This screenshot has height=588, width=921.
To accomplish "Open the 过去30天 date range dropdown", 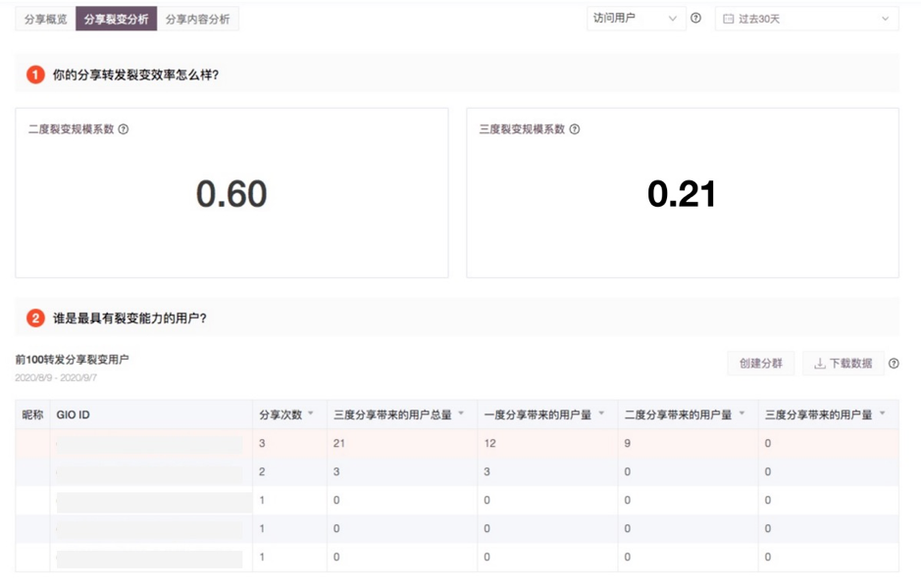I will click(x=806, y=19).
